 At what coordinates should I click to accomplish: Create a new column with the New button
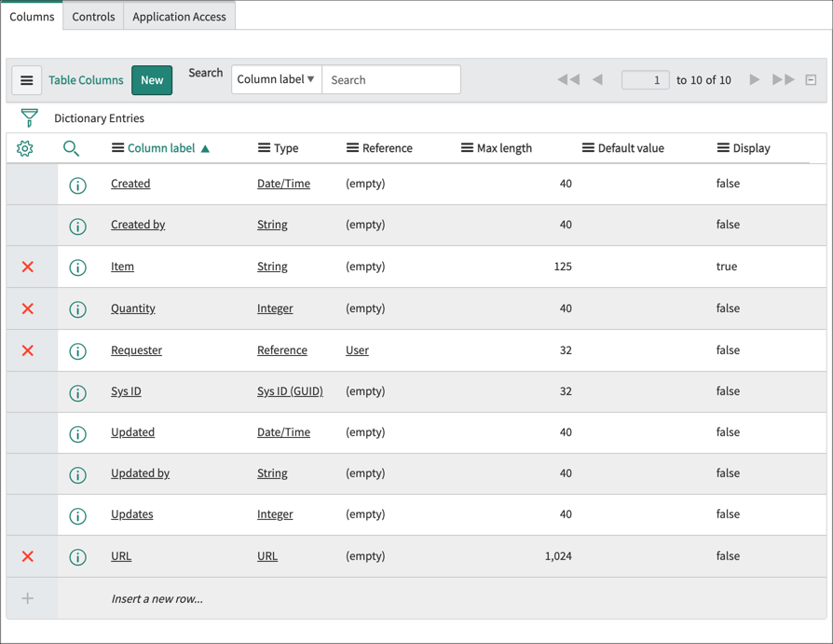(151, 80)
